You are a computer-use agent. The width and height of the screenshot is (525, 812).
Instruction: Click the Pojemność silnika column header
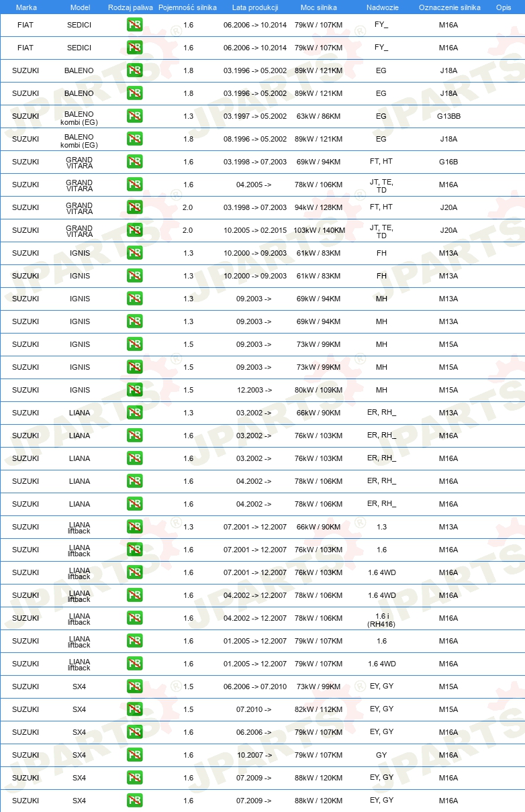187,7
